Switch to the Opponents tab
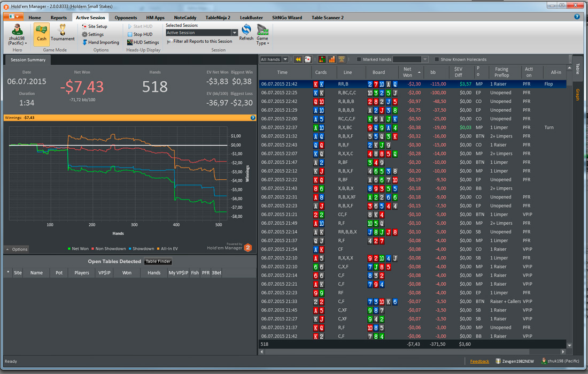The image size is (588, 374). coord(126,18)
